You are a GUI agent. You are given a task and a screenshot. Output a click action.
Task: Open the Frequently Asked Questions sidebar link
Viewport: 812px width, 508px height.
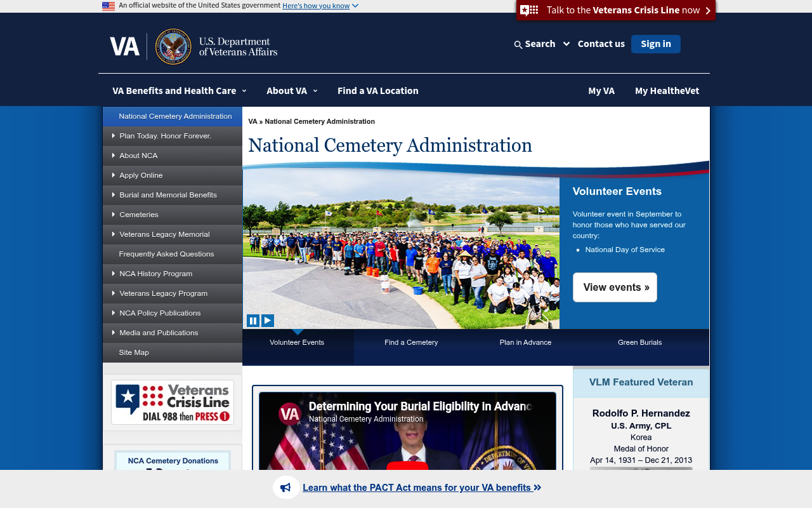pos(173,254)
